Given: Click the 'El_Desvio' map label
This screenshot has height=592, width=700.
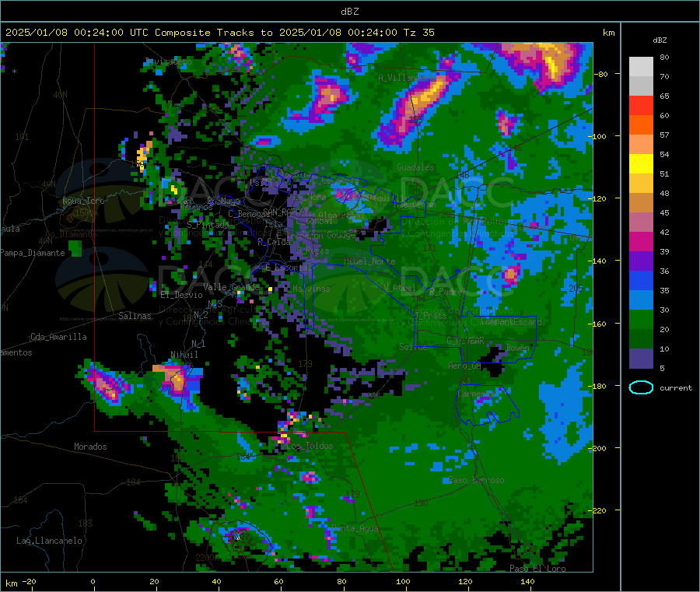Looking at the screenshot, I should click(181, 295).
